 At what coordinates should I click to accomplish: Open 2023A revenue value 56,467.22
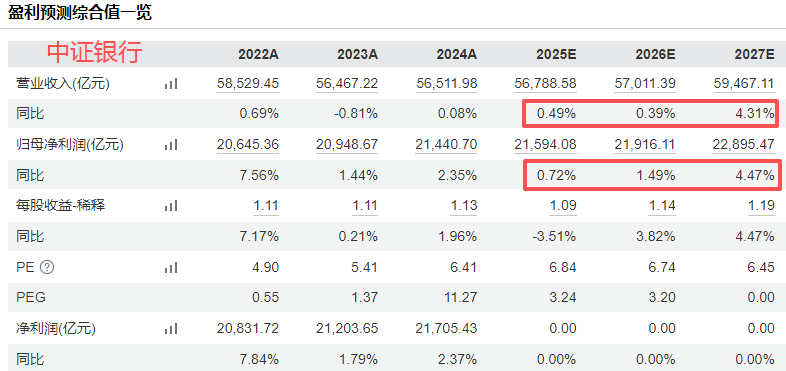347,84
